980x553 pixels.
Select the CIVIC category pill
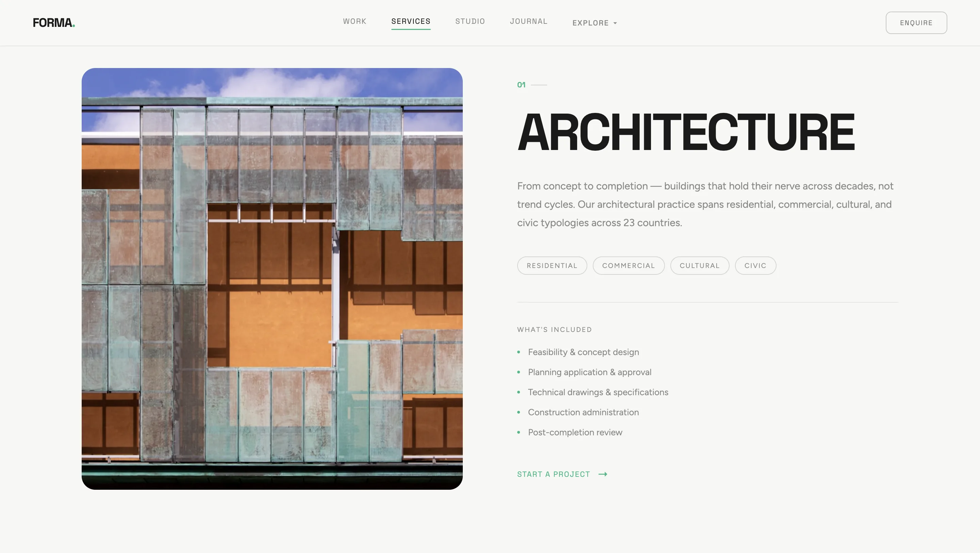tap(755, 266)
